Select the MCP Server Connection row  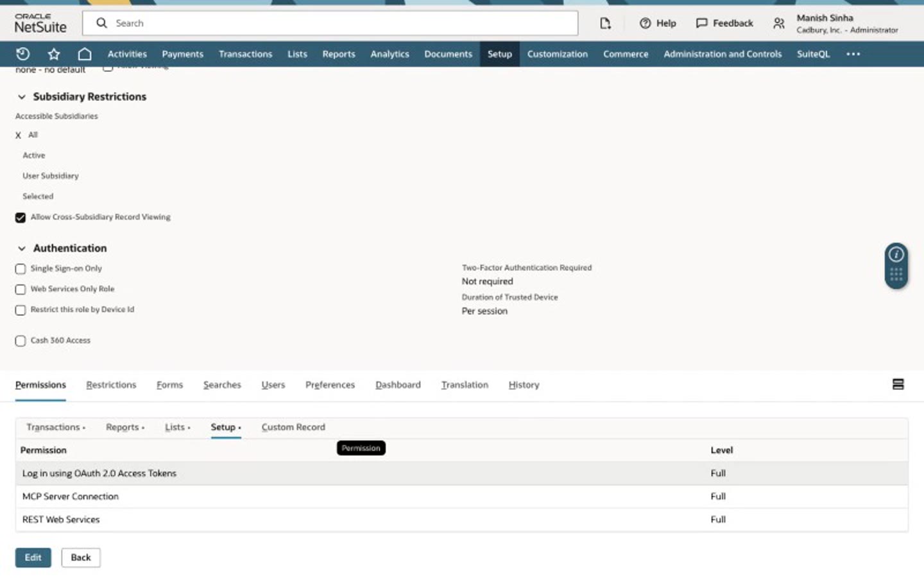coord(462,496)
